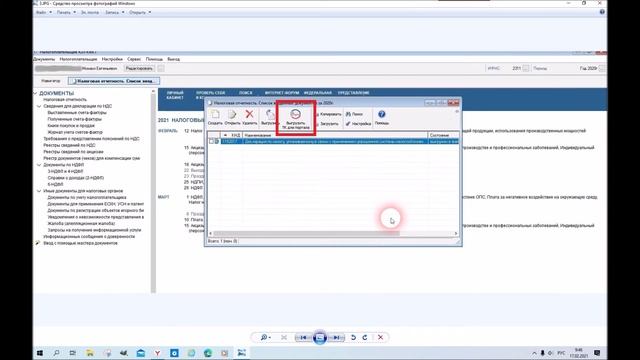This screenshot has height=360, width=640.
Task: Switch to Налоговая отчетность. Список tab
Action: click(114, 81)
